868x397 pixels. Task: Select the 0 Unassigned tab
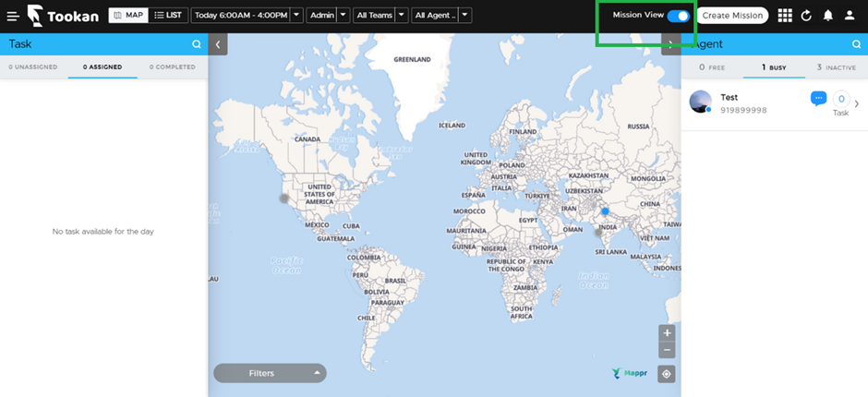click(x=32, y=67)
